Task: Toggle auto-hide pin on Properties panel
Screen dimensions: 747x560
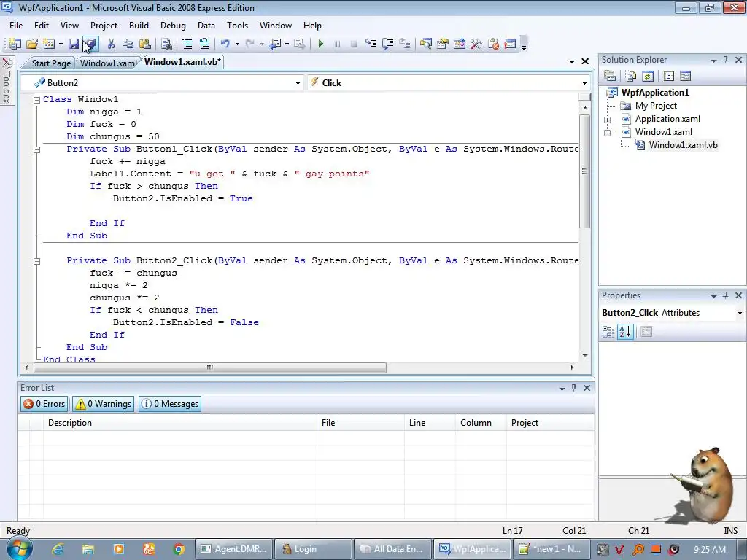Action: click(x=726, y=295)
